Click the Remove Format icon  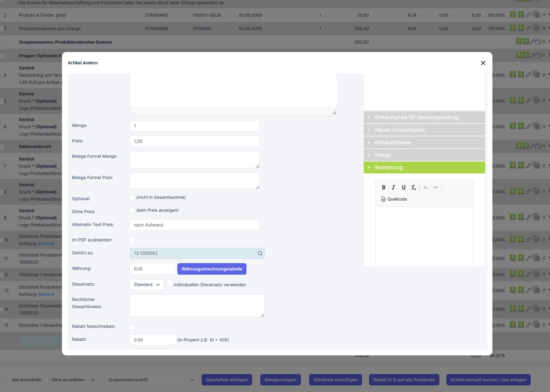click(413, 187)
